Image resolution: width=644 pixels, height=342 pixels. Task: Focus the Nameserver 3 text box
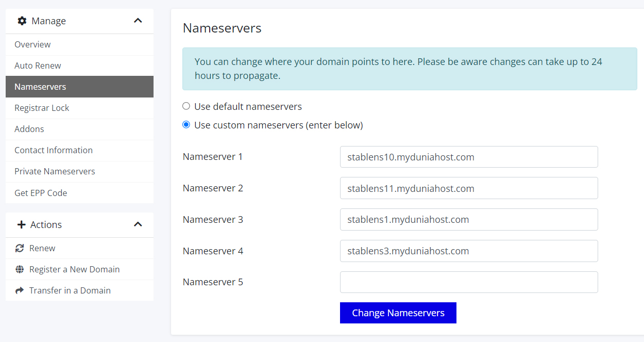[468, 220]
